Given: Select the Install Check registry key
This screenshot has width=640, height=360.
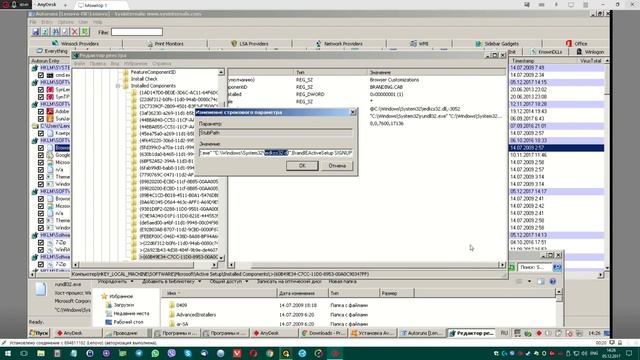Looking at the screenshot, I should tap(144, 79).
